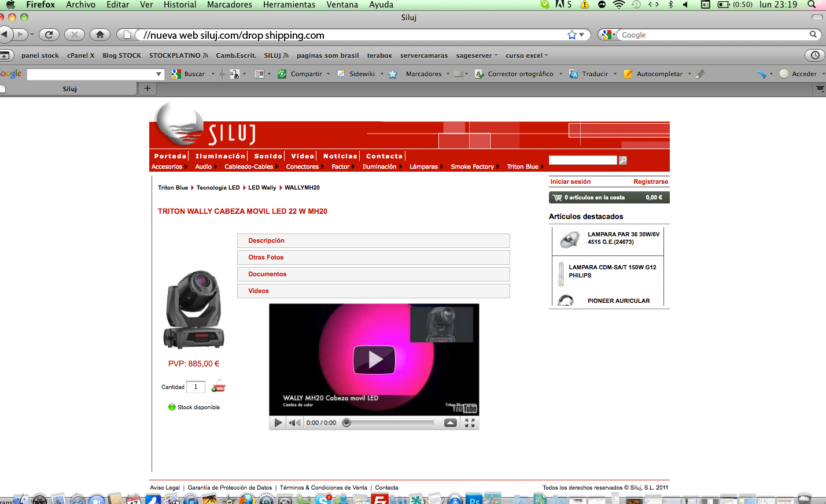Open the Smoke Factory category menu
826x504 pixels.
click(x=473, y=166)
